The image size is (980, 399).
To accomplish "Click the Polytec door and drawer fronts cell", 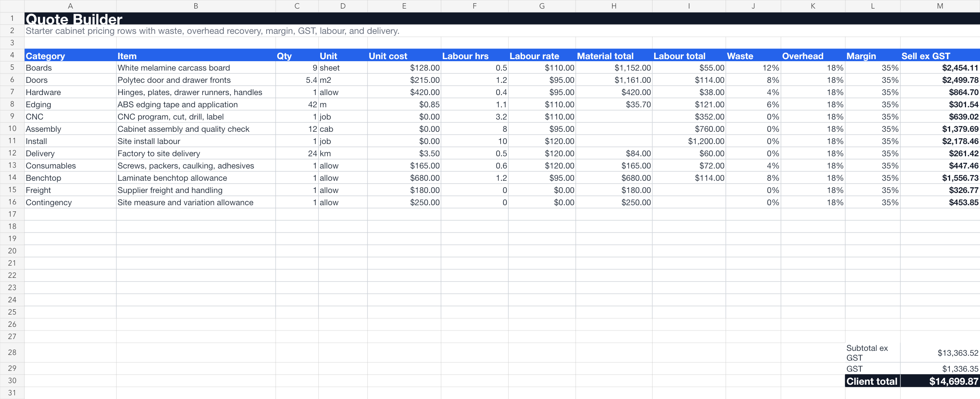I will click(196, 80).
